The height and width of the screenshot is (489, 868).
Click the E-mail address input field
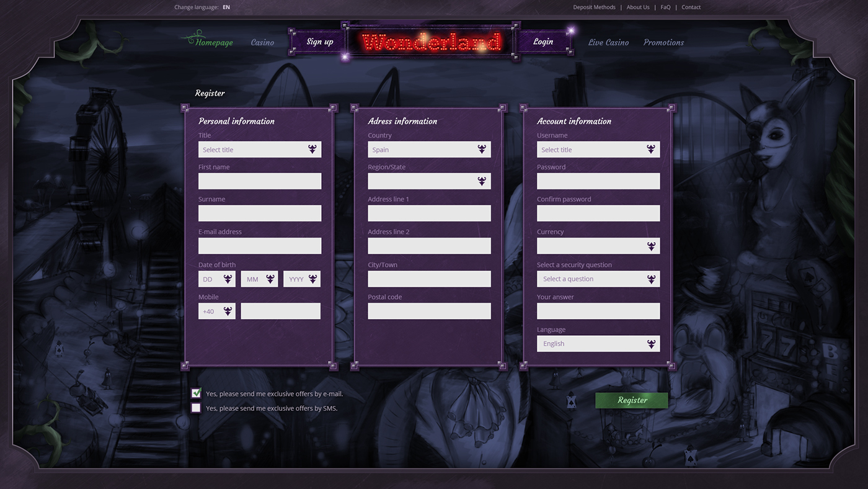point(260,246)
